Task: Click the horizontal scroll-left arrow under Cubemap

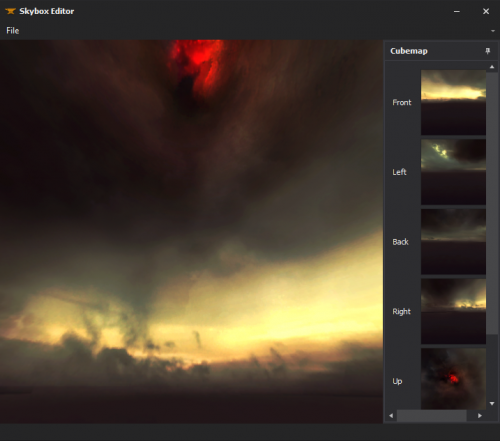Action: (391, 416)
